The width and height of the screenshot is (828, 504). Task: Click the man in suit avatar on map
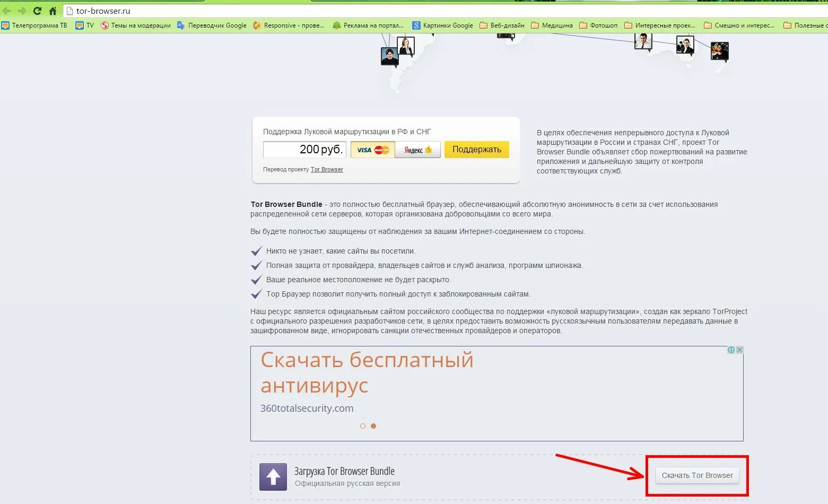643,41
